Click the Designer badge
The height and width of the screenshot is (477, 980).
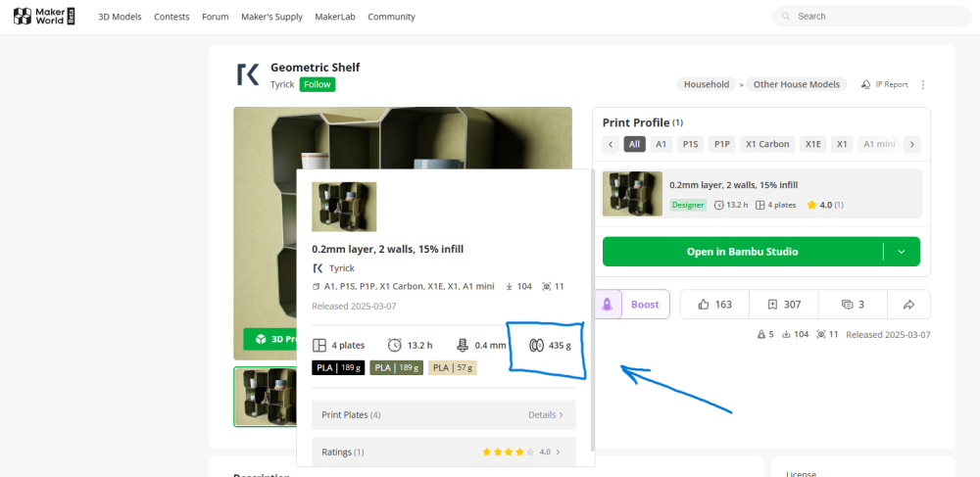tap(688, 205)
